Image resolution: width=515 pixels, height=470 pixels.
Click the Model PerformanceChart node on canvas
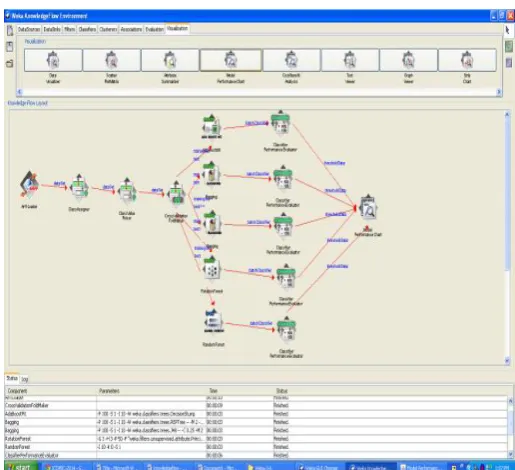pos(368,209)
